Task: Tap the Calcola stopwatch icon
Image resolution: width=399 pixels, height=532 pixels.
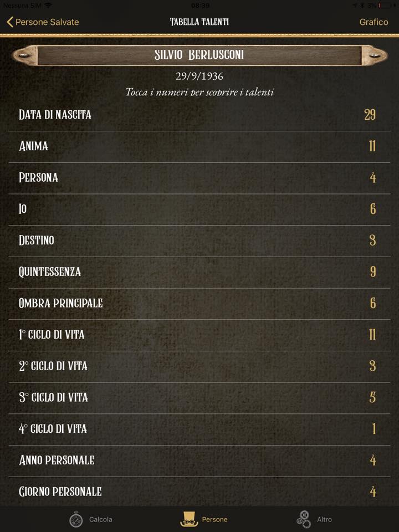Action: pos(76,519)
